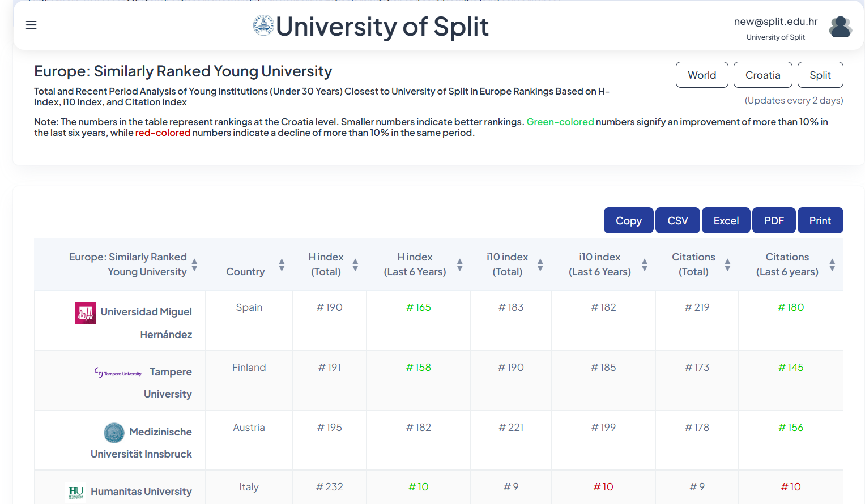Click the green #158 H index value
This screenshot has height=504, width=865.
point(419,368)
